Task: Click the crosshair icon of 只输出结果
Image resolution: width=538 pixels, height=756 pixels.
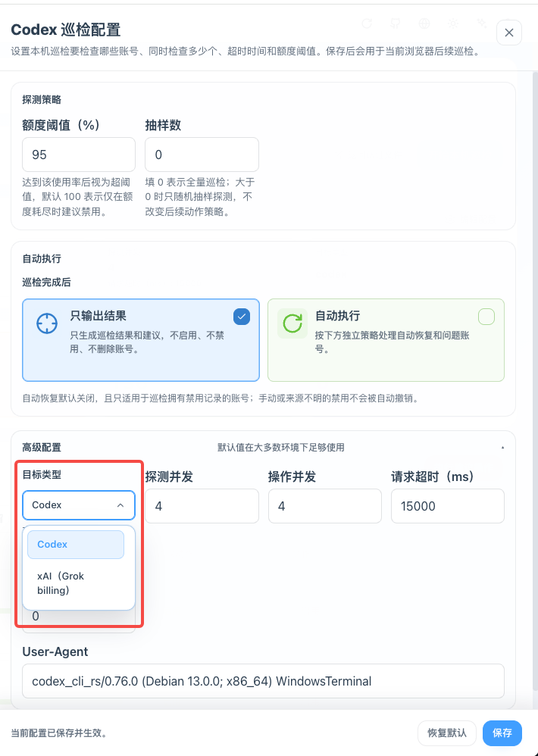Action: tap(47, 323)
